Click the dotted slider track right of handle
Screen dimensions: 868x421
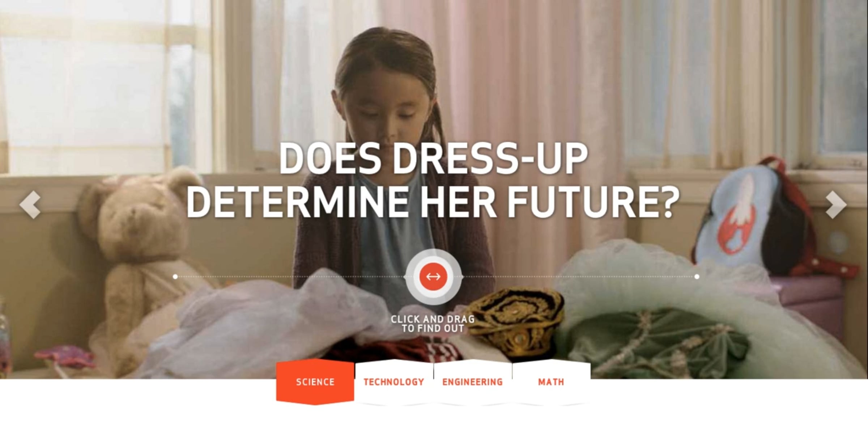pyautogui.click(x=579, y=277)
